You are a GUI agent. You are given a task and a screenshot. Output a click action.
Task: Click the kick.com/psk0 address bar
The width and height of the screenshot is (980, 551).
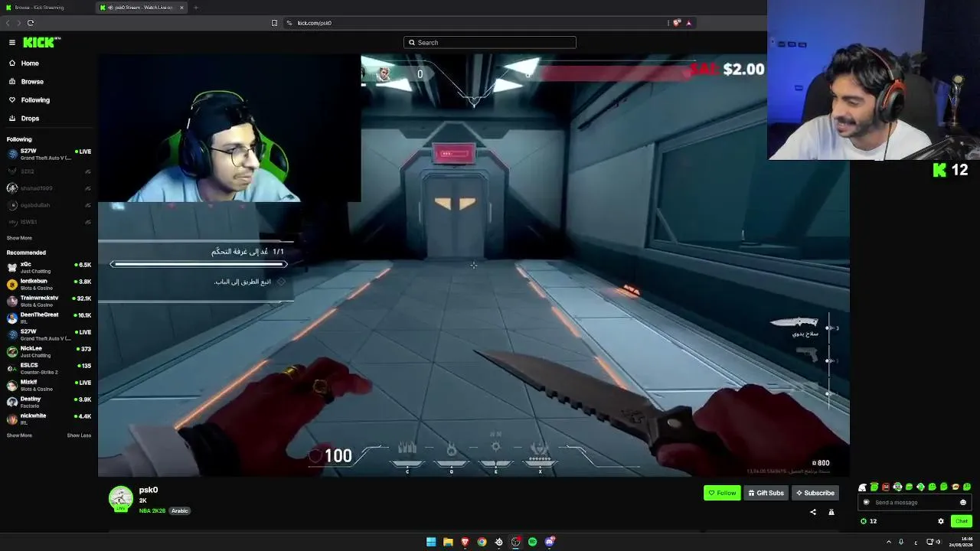tap(475, 23)
